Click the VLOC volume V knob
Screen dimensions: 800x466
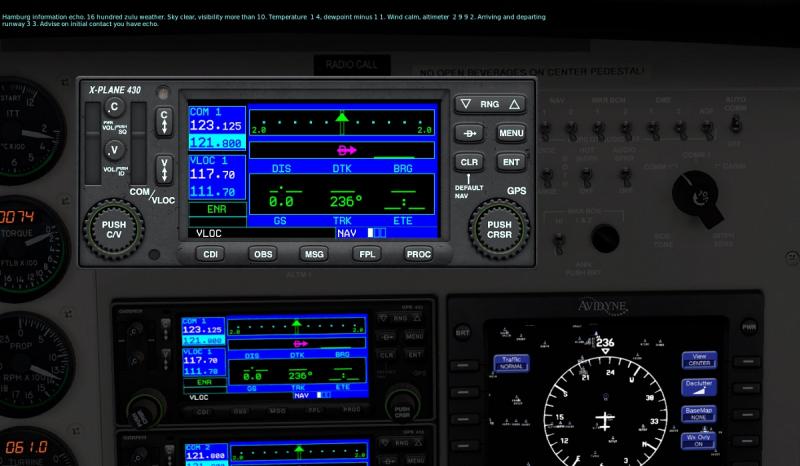tap(114, 150)
